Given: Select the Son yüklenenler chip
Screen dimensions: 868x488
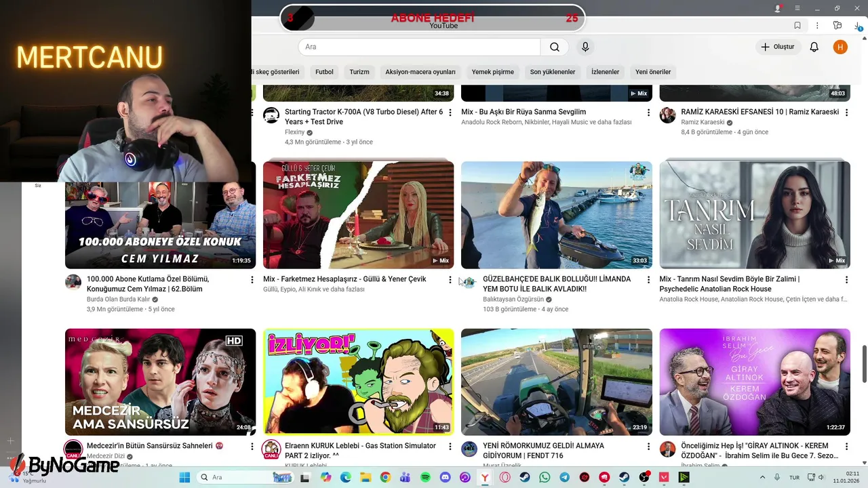Looking at the screenshot, I should pyautogui.click(x=553, y=72).
